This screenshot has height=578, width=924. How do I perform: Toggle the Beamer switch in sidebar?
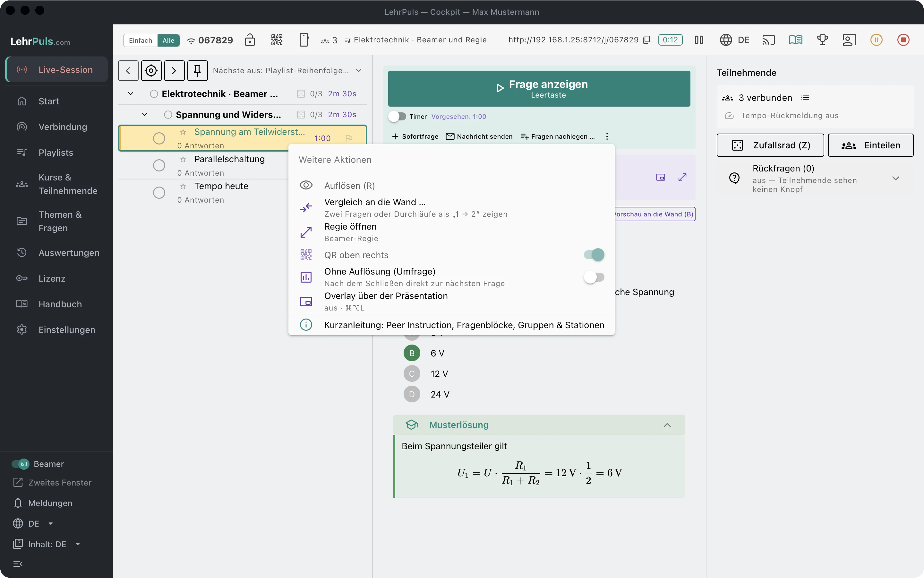(x=20, y=464)
